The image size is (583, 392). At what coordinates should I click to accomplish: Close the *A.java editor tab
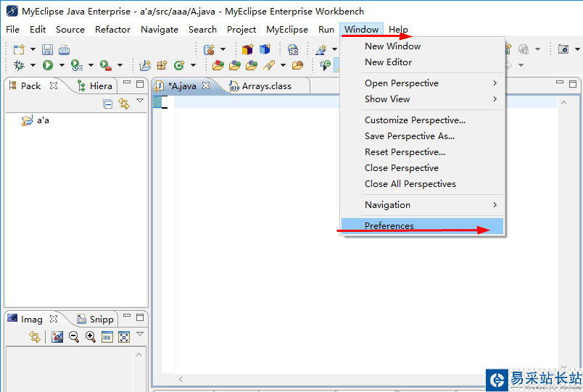(x=206, y=86)
